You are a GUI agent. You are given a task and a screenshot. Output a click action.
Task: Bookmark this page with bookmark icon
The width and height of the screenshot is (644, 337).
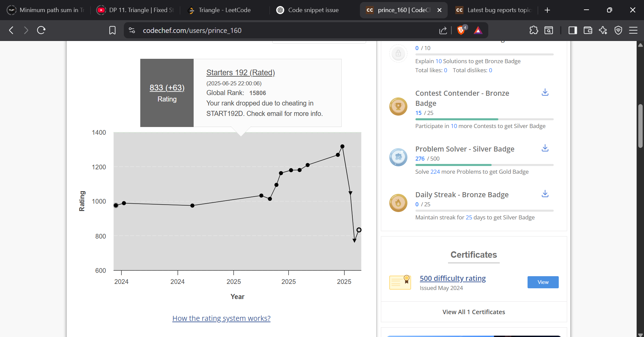112,31
